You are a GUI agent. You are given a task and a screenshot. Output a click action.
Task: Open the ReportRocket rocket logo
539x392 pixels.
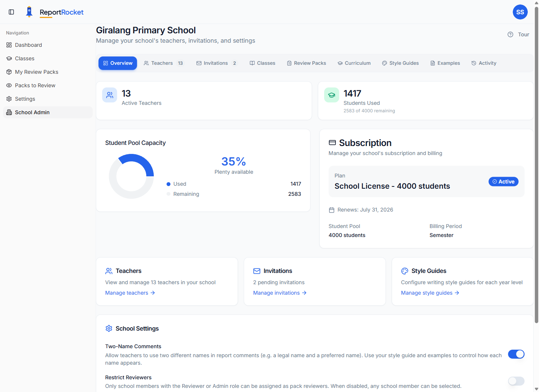pyautogui.click(x=29, y=12)
